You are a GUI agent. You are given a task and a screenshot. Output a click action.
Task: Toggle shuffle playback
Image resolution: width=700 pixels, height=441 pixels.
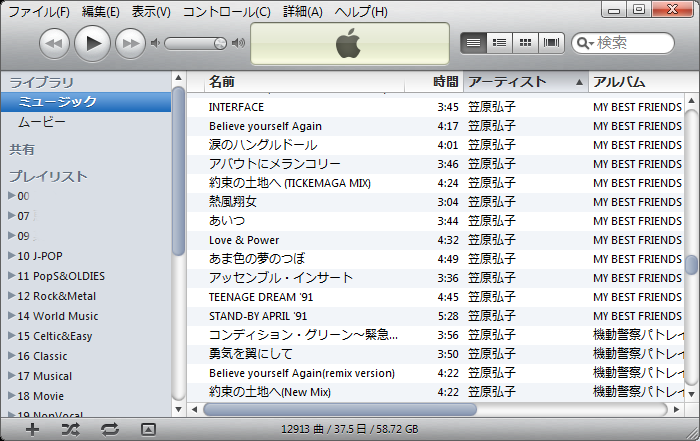pyautogui.click(x=71, y=429)
